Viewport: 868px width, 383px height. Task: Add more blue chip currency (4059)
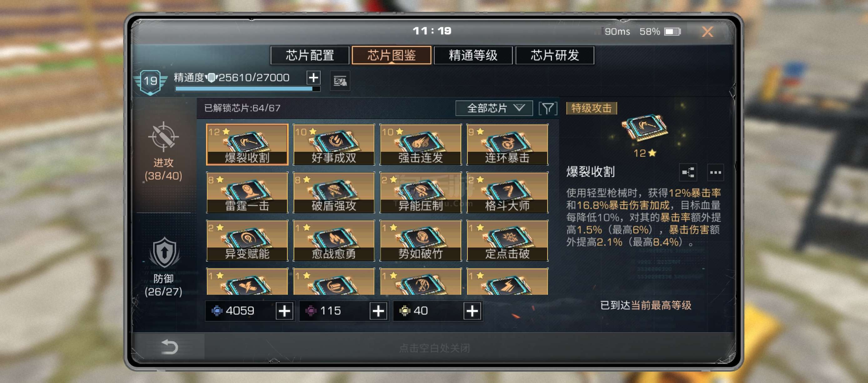(285, 311)
